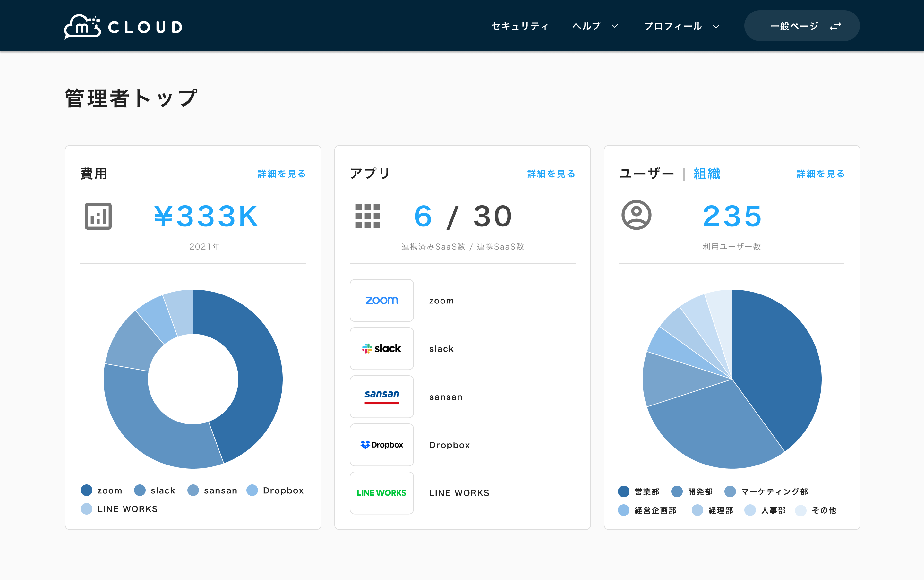Screen dimensions: 924x580
Task: Click the apps grid icon
Action: [x=367, y=216]
